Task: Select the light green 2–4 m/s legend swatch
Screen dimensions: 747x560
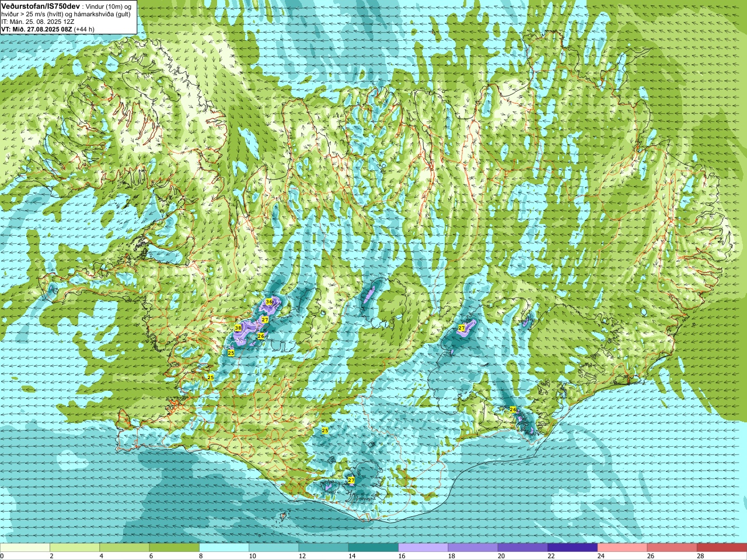Action: click(x=75, y=548)
